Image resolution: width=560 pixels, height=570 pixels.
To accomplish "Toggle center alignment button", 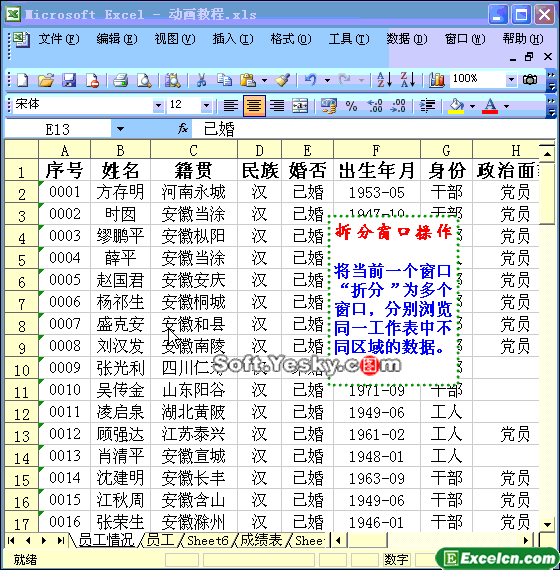I will pos(254,106).
